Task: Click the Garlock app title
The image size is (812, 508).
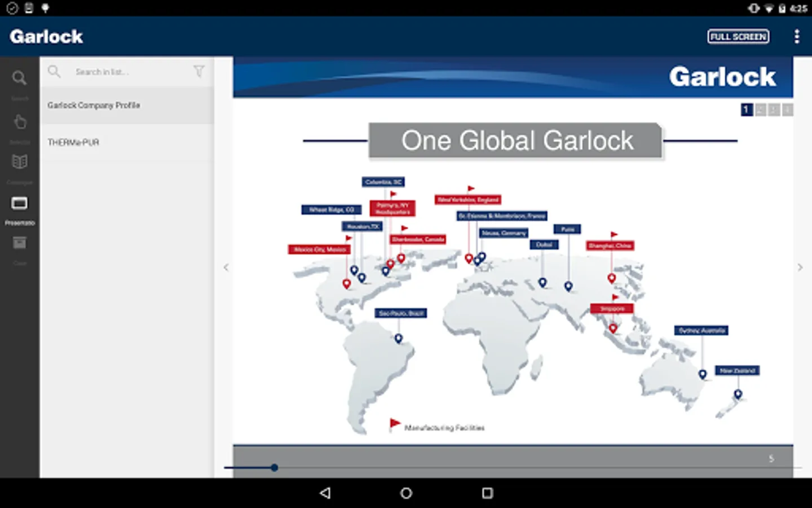Action: point(46,37)
